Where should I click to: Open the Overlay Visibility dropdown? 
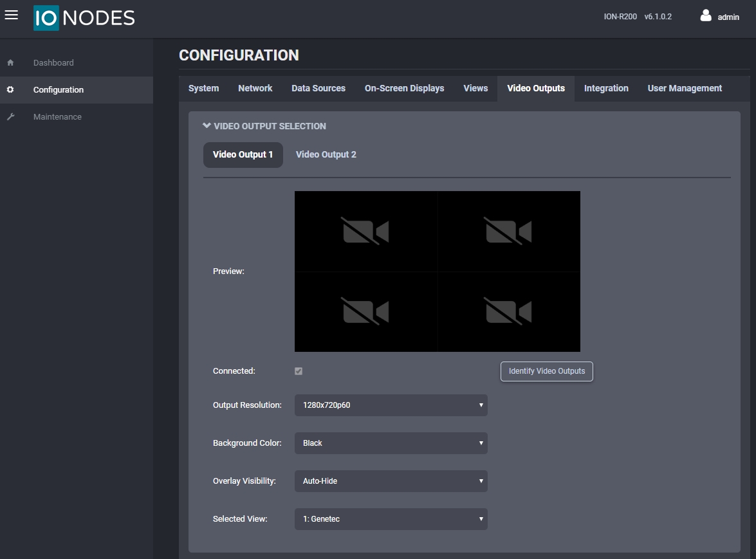(x=391, y=481)
